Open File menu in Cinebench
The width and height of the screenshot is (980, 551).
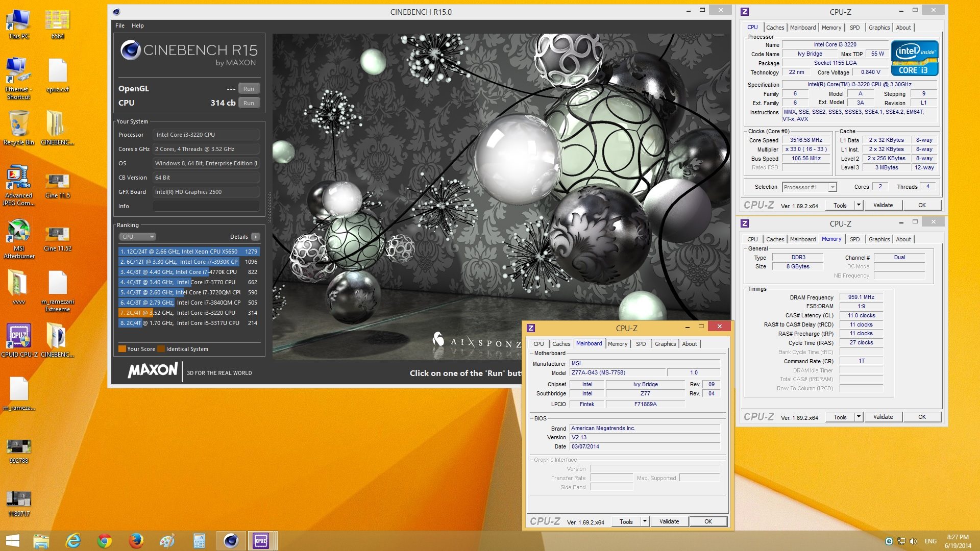point(119,26)
